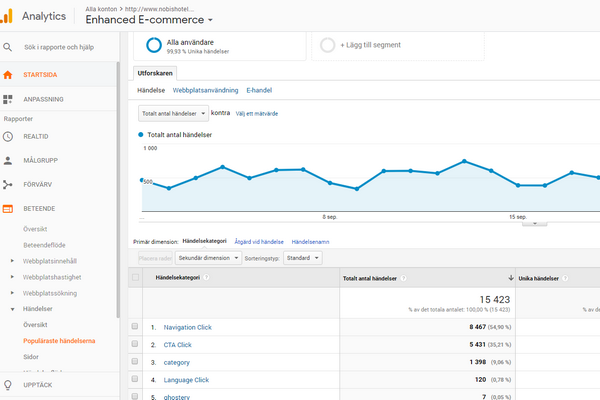Check the Navigation Click row checkbox

[x=135, y=326]
